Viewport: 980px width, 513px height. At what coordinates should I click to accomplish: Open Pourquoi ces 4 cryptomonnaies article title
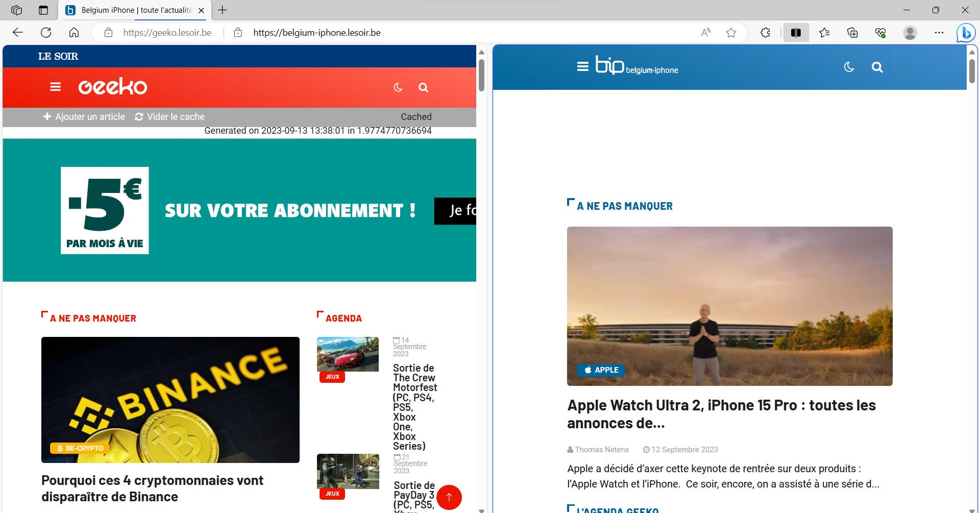coord(152,488)
